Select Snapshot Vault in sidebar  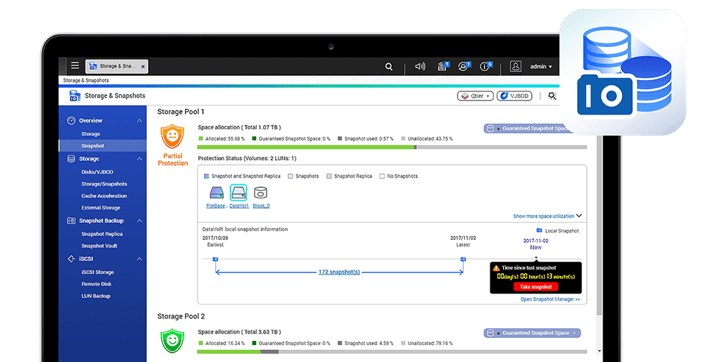pos(99,246)
